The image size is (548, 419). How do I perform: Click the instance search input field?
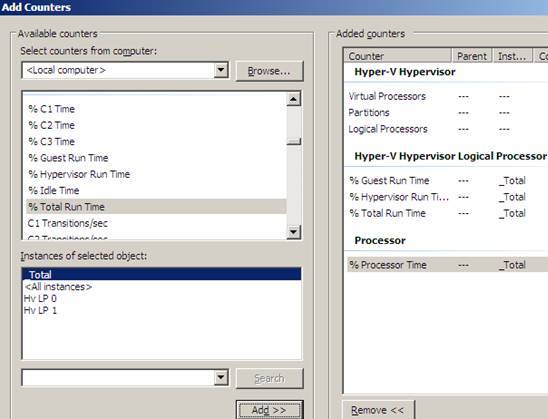click(118, 378)
